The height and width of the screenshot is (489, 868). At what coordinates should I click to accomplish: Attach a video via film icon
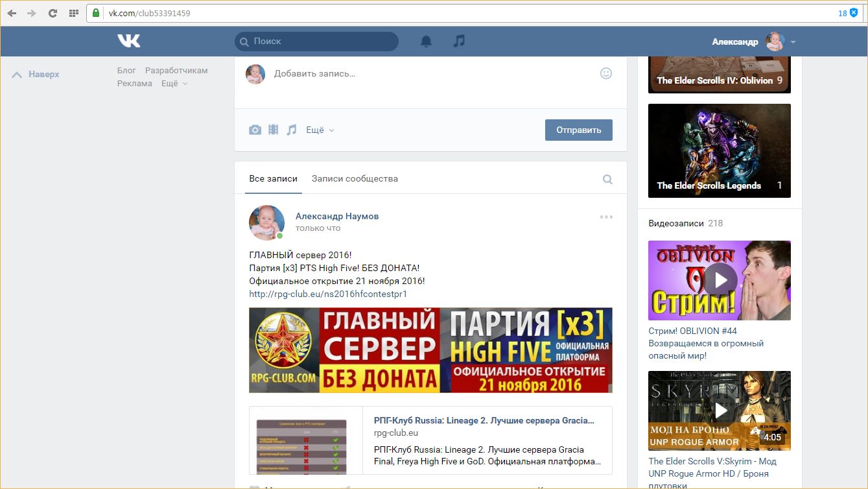273,130
